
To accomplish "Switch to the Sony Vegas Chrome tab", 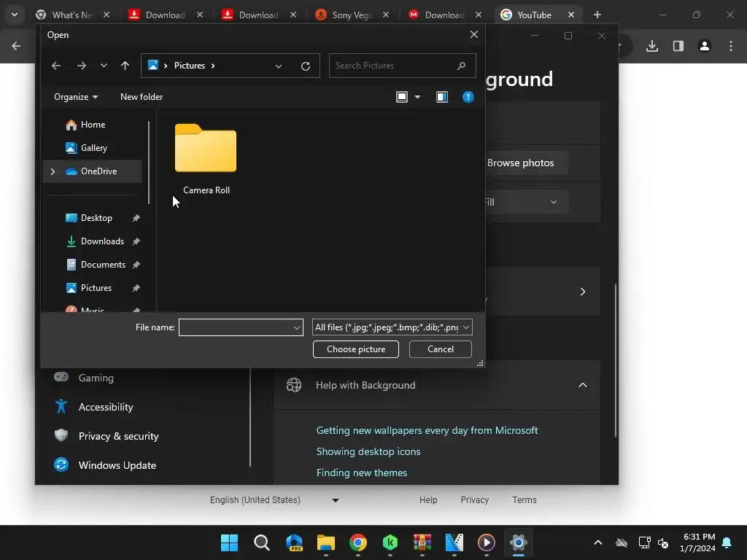I will point(352,15).
